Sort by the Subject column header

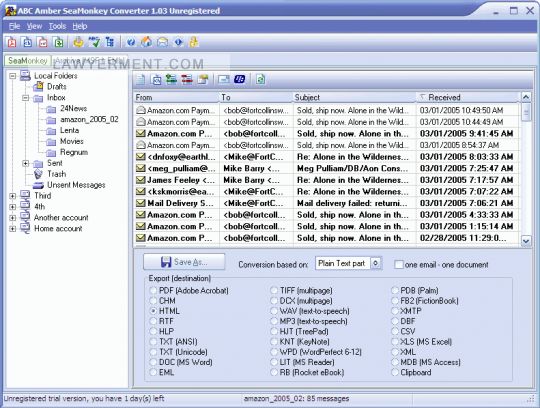(354, 97)
